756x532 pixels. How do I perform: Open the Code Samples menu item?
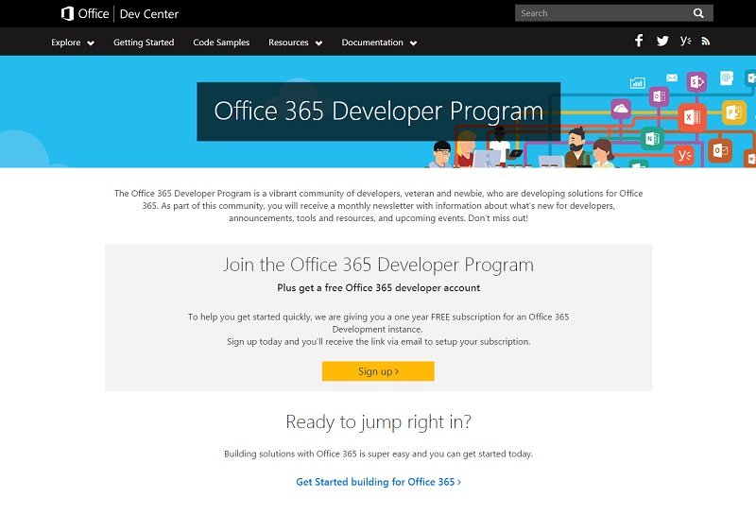pos(221,43)
